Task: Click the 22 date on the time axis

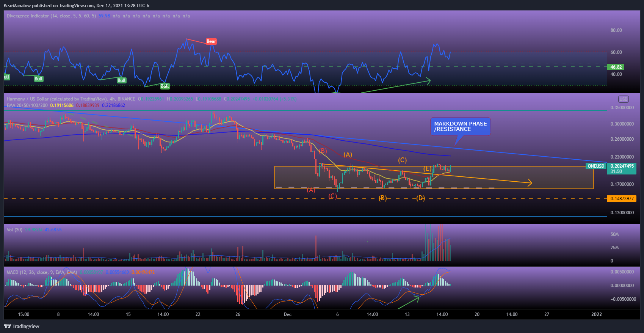Action: click(x=198, y=314)
